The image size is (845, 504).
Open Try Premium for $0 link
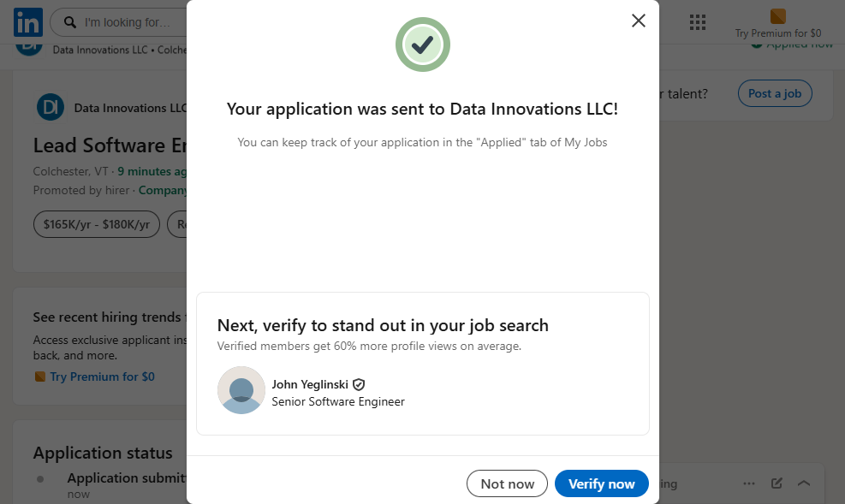[102, 377]
